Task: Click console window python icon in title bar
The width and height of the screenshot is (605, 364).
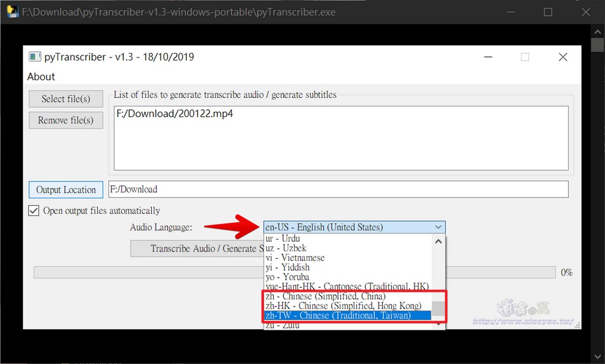Action: (x=12, y=12)
